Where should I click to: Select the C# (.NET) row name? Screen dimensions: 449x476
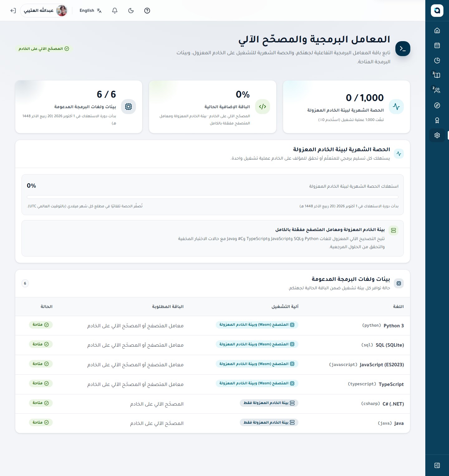tap(393, 404)
